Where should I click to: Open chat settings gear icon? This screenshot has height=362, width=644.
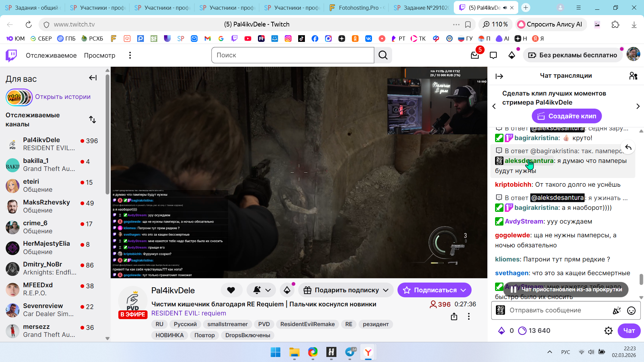608,331
